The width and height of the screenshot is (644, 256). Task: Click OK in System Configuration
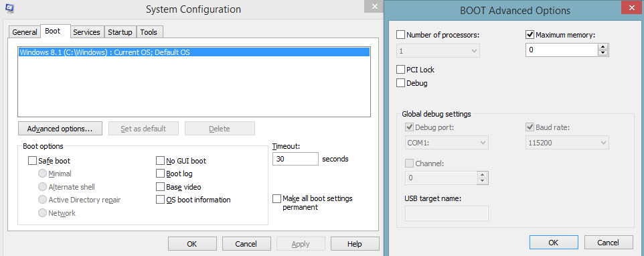(192, 244)
